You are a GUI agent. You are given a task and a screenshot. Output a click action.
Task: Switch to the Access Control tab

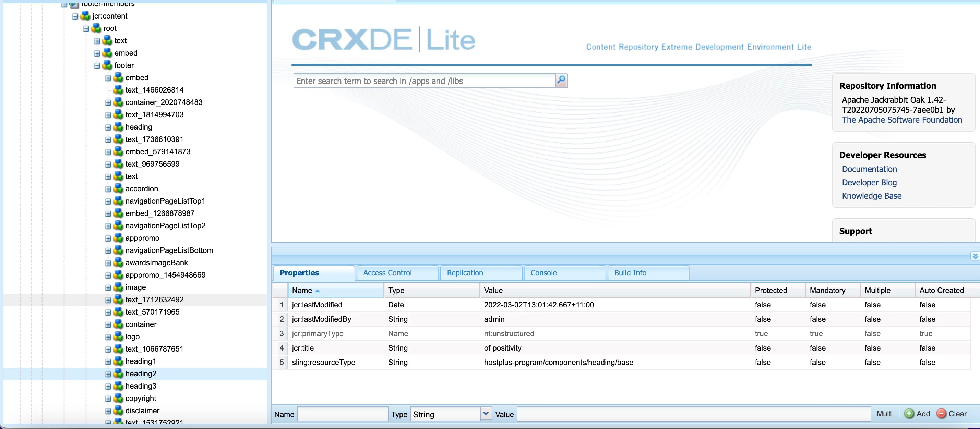coord(387,273)
